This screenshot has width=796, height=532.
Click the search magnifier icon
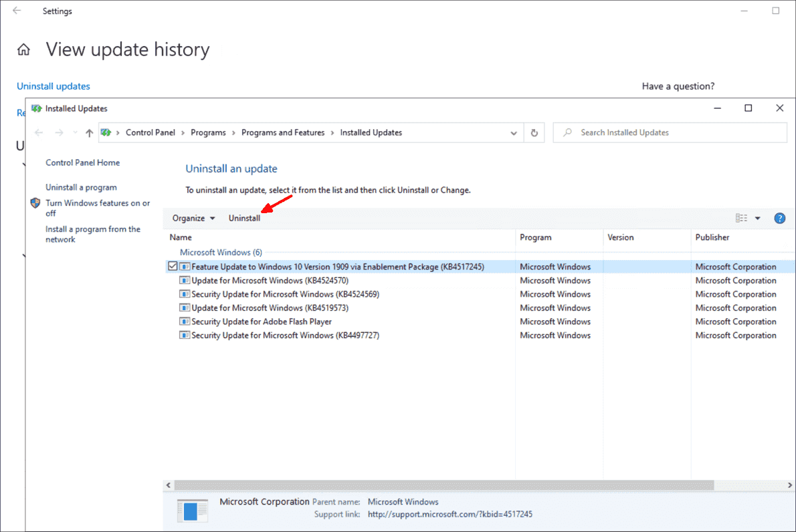coord(567,132)
